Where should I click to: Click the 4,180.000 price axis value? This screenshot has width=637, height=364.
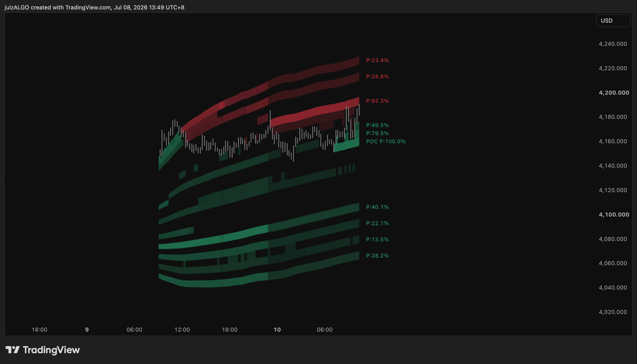point(613,117)
